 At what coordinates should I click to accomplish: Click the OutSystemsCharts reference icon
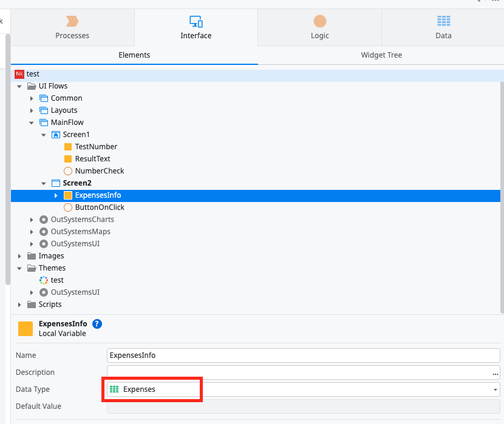(44, 220)
